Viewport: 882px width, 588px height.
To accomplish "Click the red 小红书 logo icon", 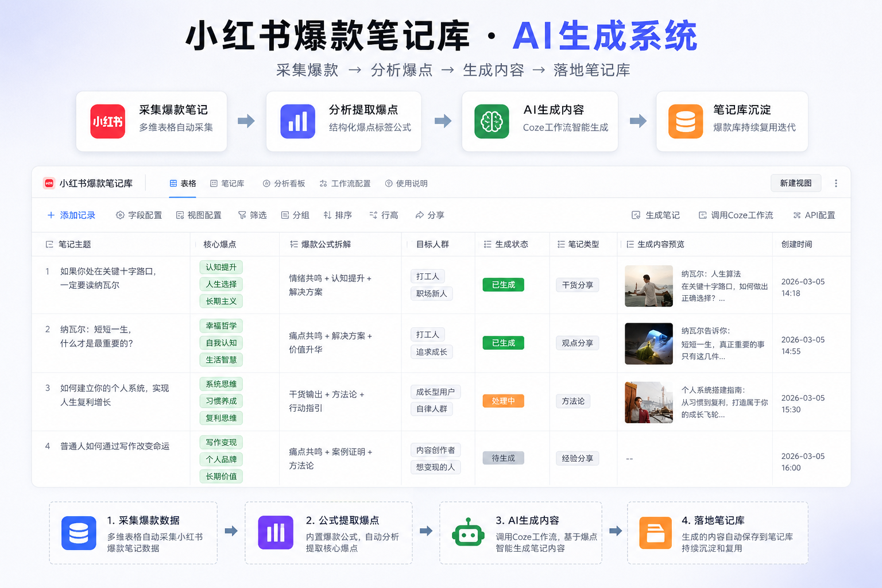I will tap(108, 121).
